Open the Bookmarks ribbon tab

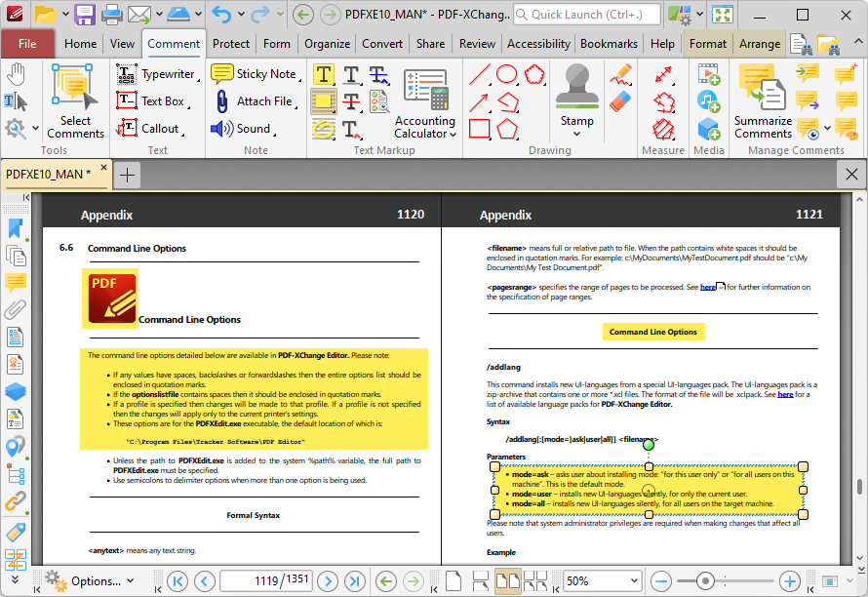[609, 44]
